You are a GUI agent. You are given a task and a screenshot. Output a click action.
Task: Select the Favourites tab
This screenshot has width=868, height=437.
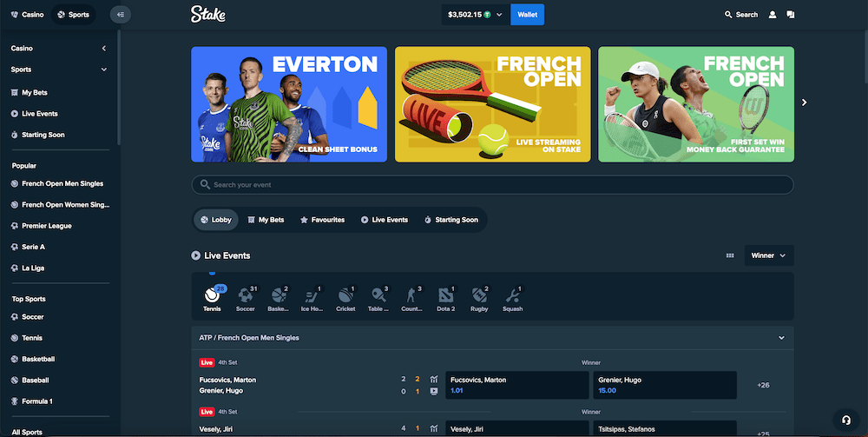(322, 220)
